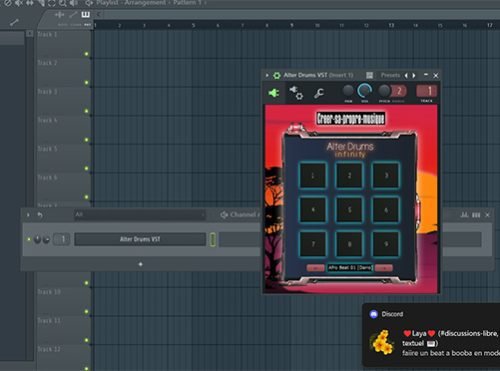
Task: Open plugin detailed settings gear icon
Action: [x=296, y=93]
